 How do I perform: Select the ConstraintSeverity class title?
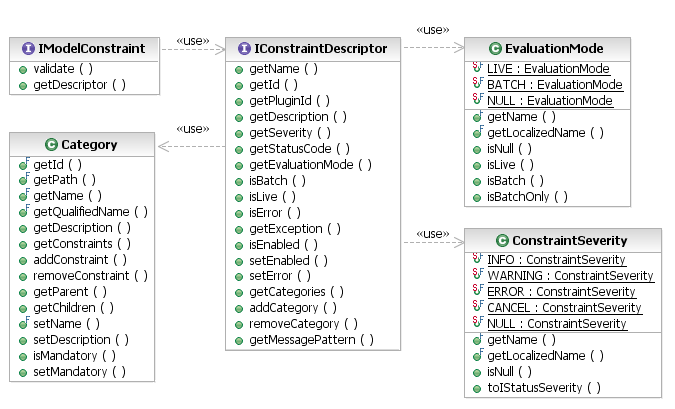pyautogui.click(x=570, y=240)
